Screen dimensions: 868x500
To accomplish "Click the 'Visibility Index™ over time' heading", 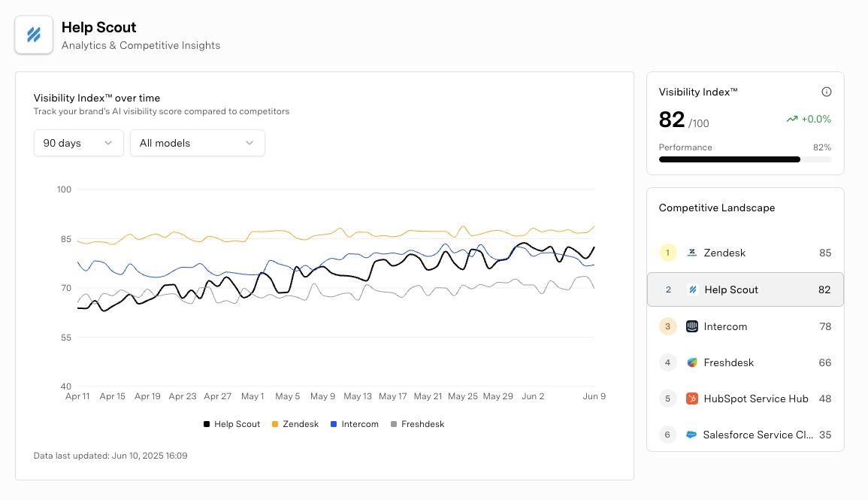I will [97, 98].
